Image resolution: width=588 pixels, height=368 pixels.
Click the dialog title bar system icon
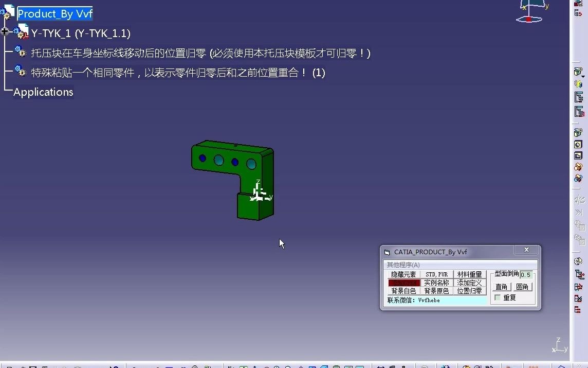386,251
